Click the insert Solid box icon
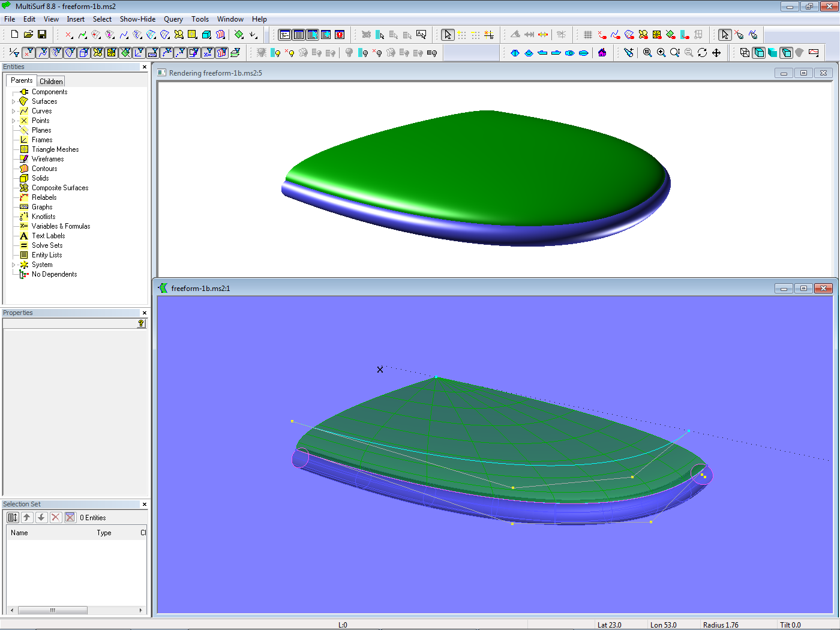 point(206,35)
